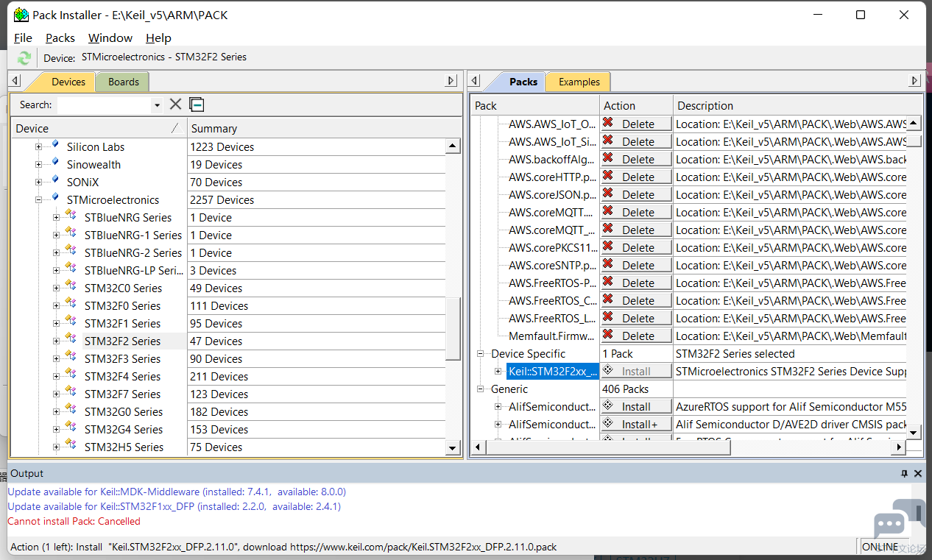Select STM32C0 Series device row
This screenshot has width=932, height=560.
click(x=123, y=288)
